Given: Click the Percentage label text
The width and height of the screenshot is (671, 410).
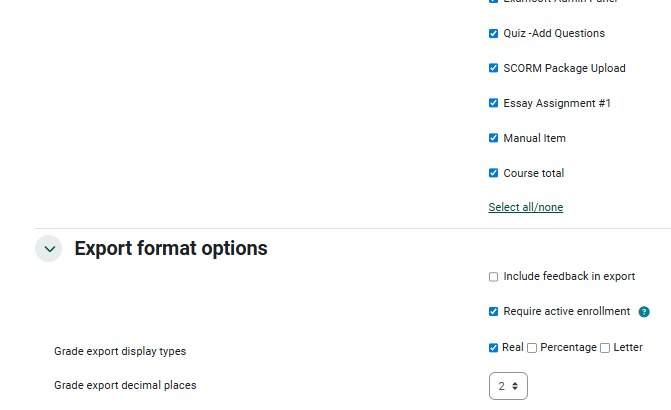Looking at the screenshot, I should (568, 347).
